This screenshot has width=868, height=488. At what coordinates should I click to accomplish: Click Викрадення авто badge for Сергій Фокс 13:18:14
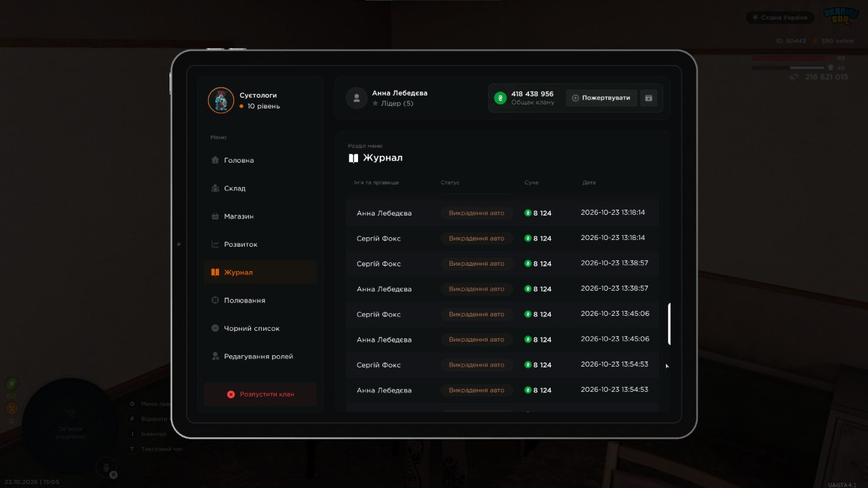pos(477,239)
